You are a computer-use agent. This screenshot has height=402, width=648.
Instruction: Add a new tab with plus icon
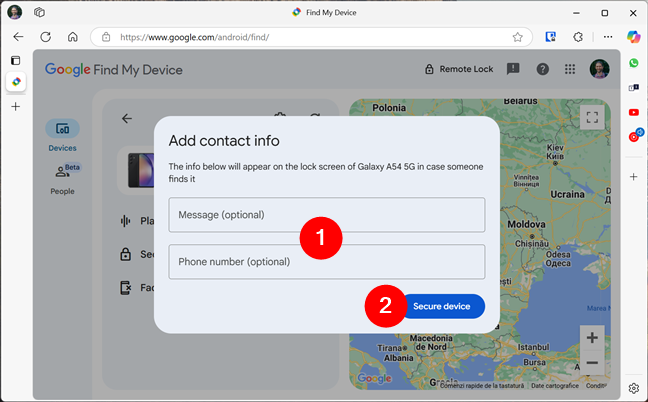pos(15,107)
